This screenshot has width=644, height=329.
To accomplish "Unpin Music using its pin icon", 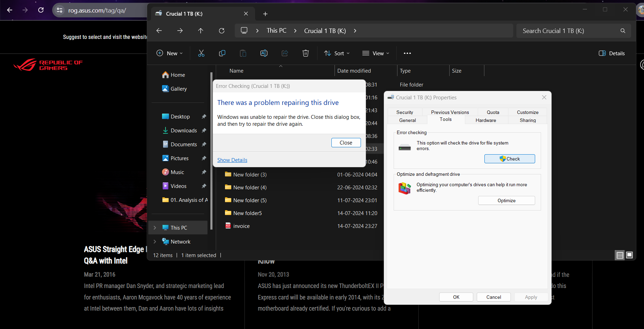I will tap(204, 172).
